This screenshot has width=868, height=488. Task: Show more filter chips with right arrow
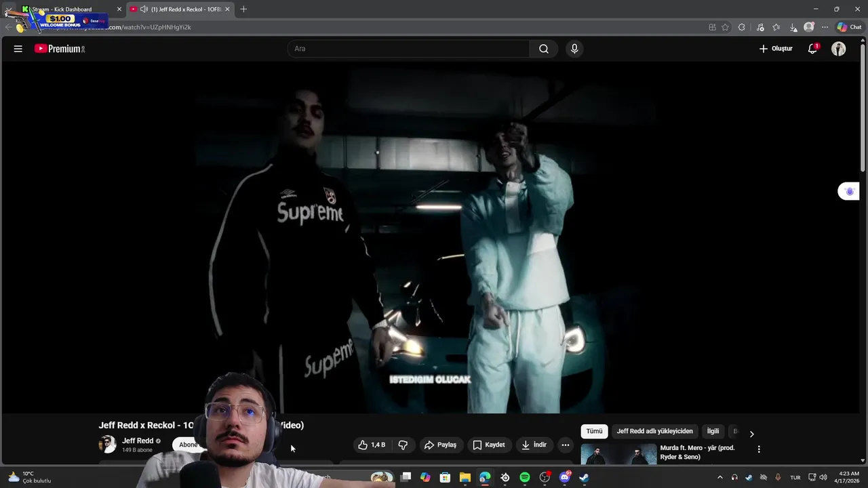point(751,434)
